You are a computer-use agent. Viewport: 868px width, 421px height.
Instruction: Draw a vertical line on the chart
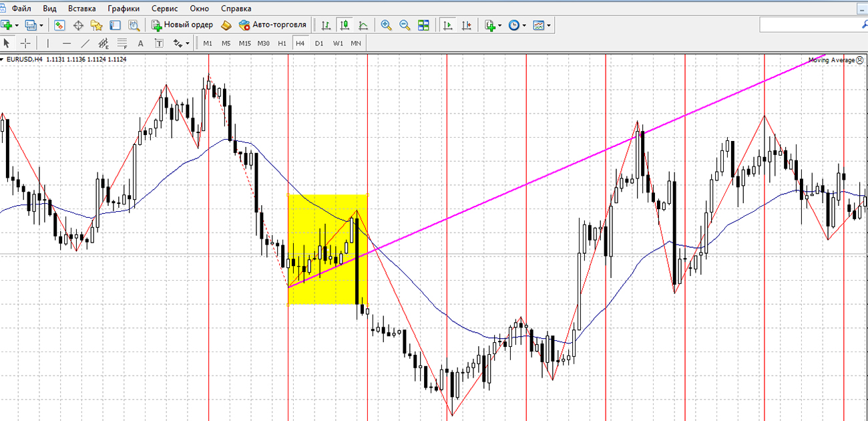tap(47, 43)
